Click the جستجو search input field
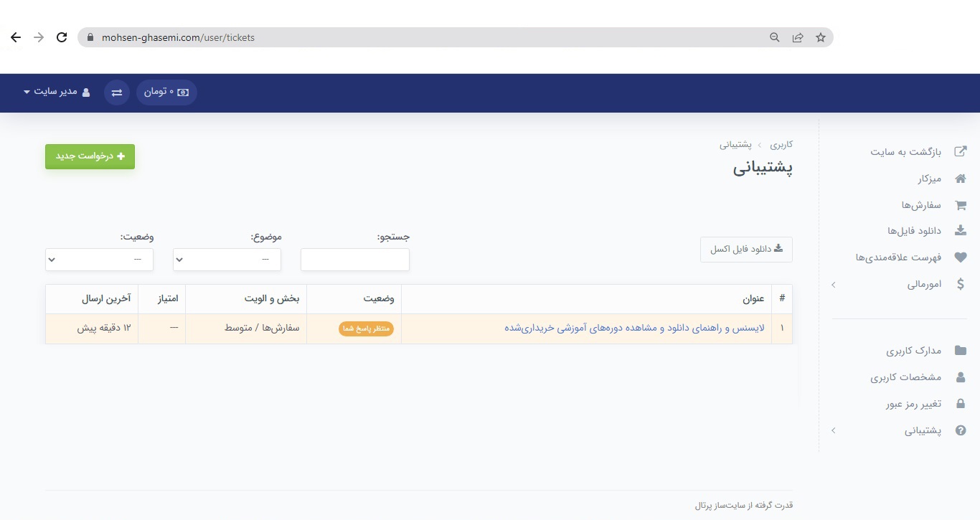Screen dimensions: 980x520 coord(354,260)
